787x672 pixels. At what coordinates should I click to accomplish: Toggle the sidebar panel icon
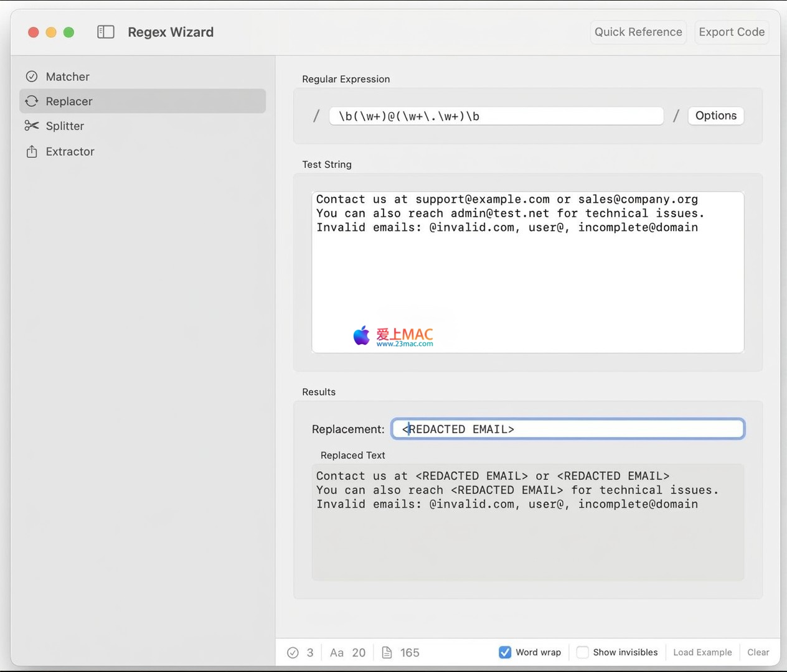[106, 32]
